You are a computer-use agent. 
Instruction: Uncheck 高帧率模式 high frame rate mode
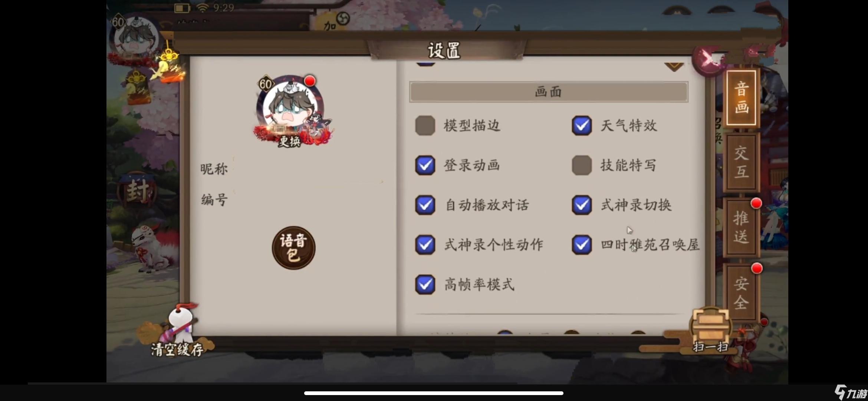425,284
